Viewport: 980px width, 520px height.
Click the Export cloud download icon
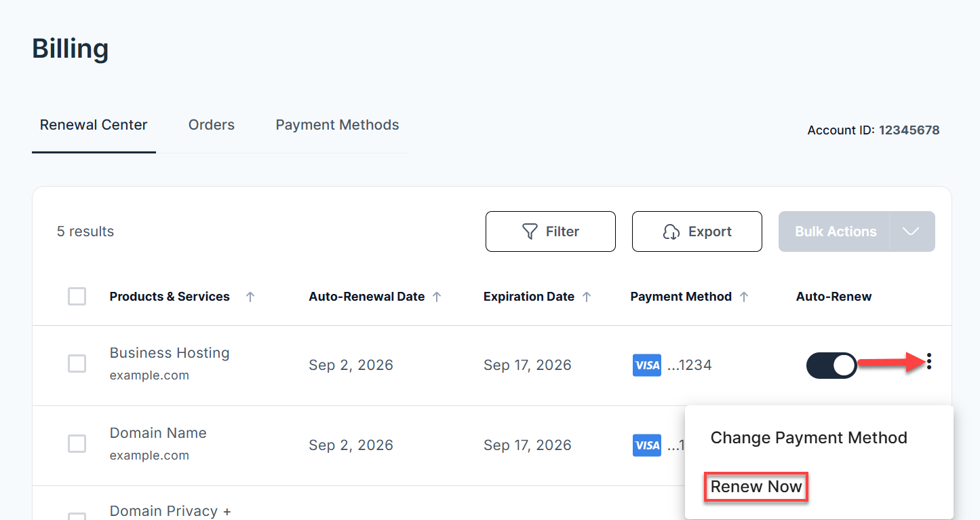[673, 231]
